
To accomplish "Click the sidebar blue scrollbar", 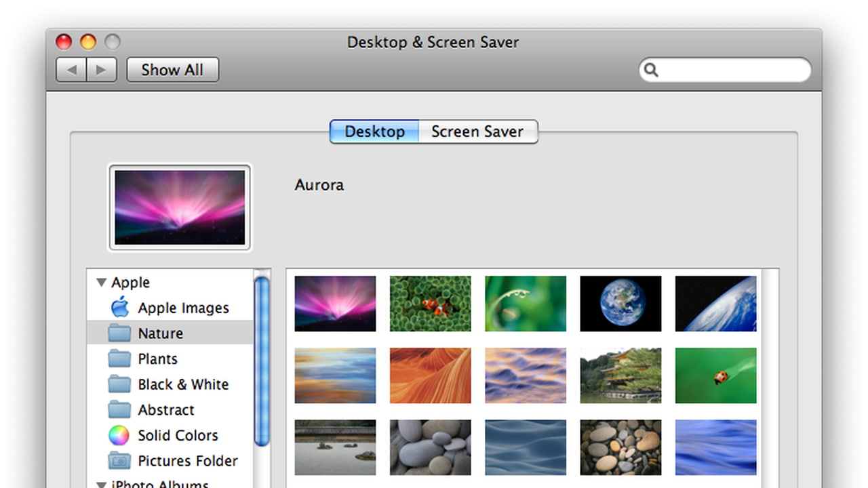I will [x=262, y=359].
